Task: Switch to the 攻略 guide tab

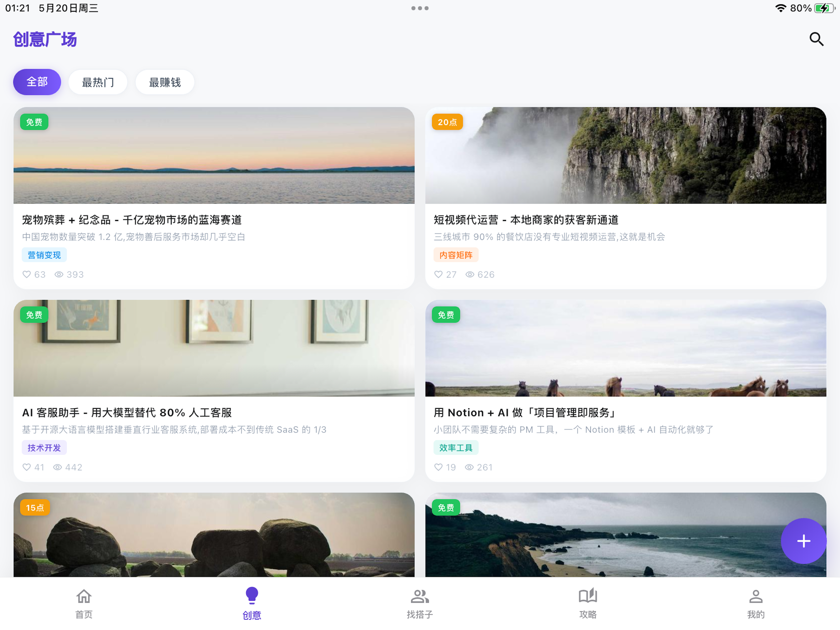Action: coord(588,604)
